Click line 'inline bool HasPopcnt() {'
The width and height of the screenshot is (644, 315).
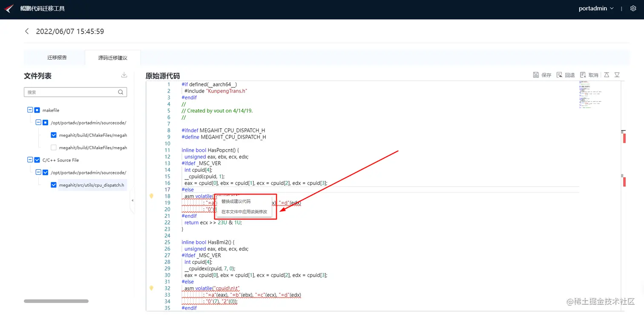211,150
